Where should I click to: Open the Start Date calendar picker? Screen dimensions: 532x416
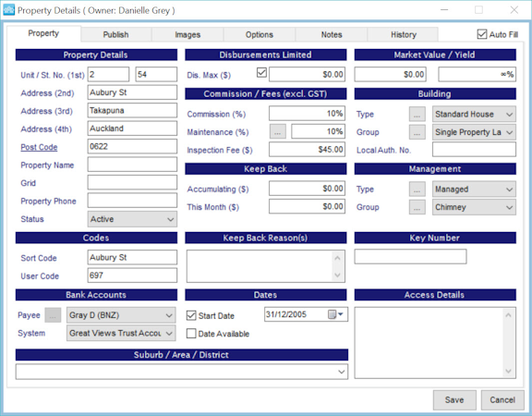coord(336,314)
